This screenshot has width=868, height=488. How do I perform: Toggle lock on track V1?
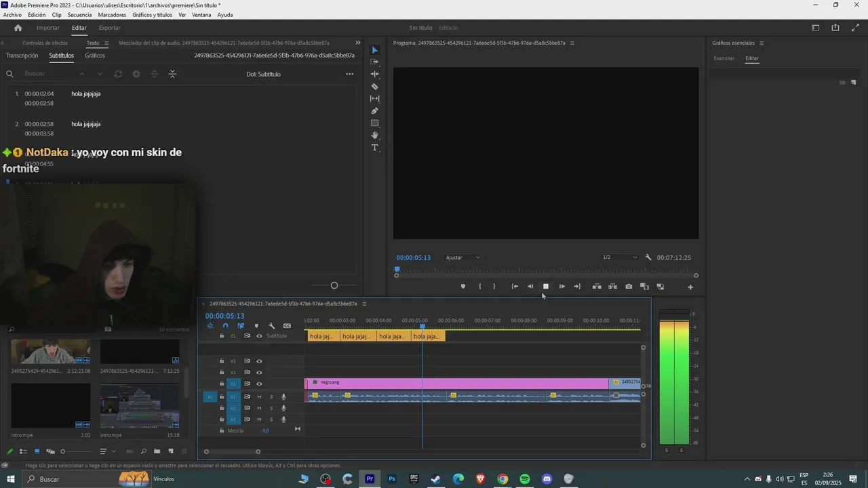pos(222,384)
